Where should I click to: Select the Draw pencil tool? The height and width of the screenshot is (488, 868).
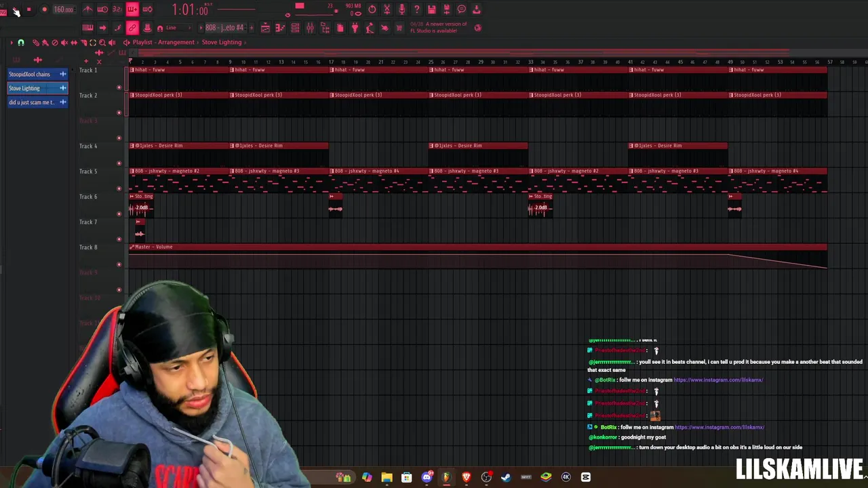36,43
